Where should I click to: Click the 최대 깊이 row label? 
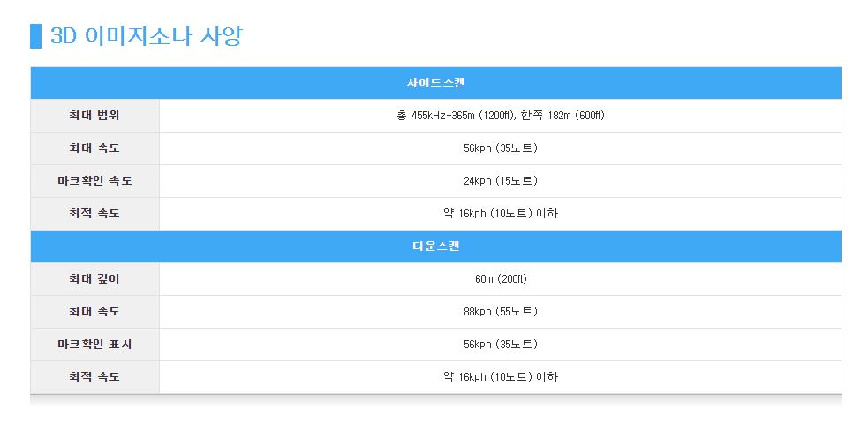(94, 279)
